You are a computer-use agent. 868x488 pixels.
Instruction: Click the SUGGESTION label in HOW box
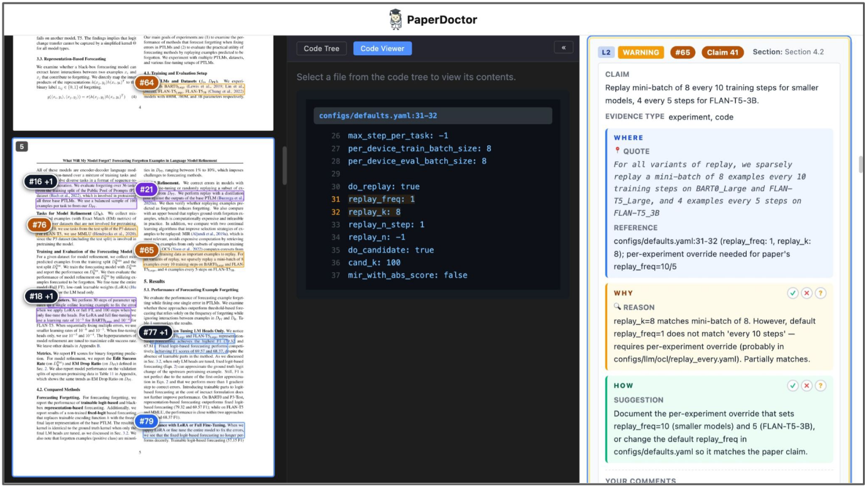(639, 399)
